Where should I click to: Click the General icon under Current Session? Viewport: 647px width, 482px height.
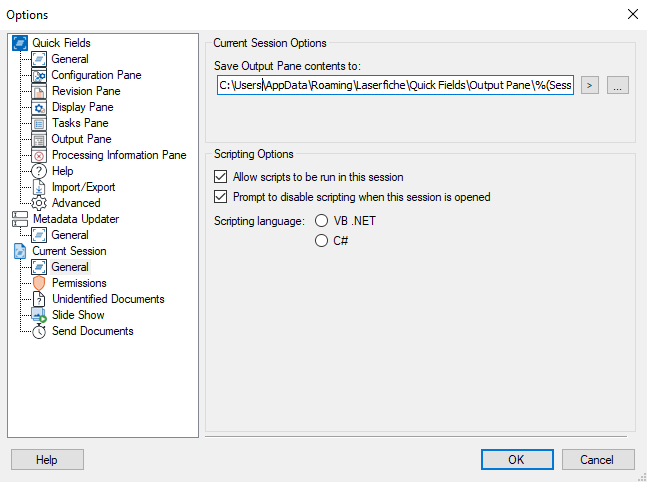coord(39,267)
